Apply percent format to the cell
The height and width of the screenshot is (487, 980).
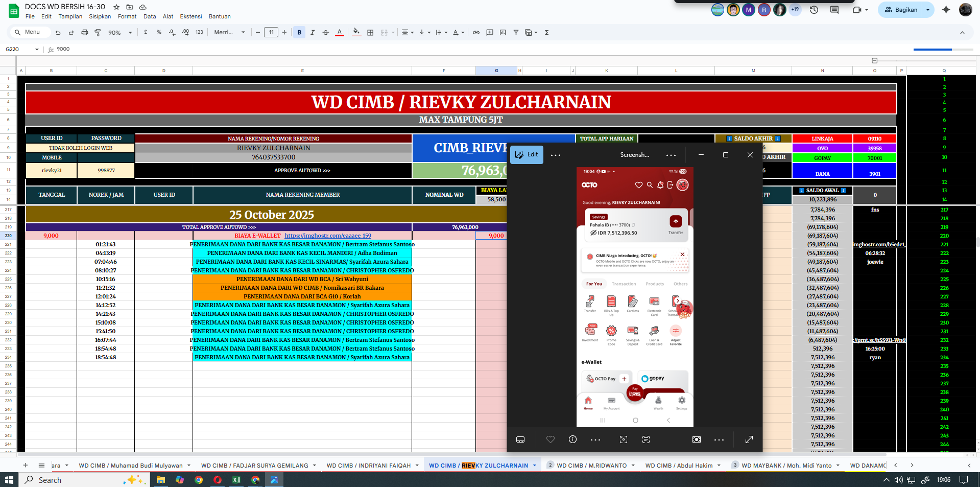[x=159, y=32]
